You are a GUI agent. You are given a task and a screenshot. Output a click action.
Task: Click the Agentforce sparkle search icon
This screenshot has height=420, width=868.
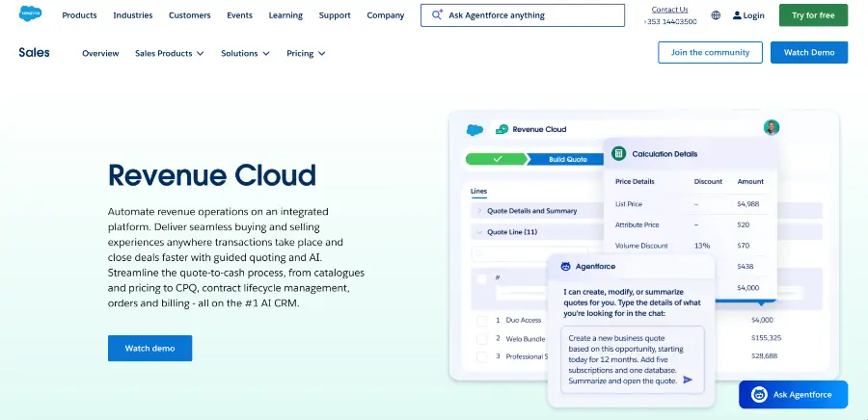437,14
